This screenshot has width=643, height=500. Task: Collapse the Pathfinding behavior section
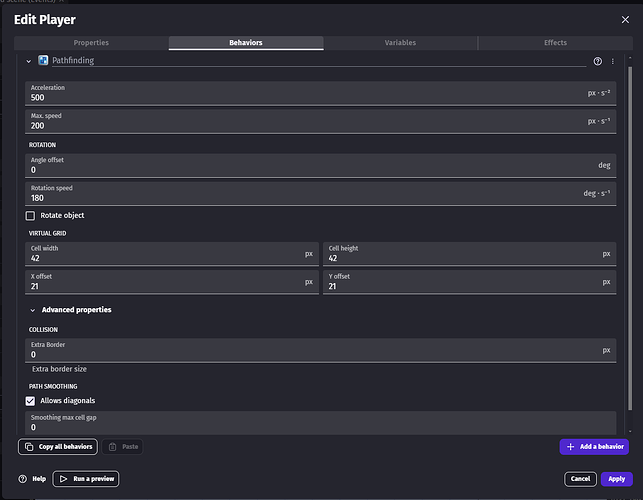[x=29, y=61]
